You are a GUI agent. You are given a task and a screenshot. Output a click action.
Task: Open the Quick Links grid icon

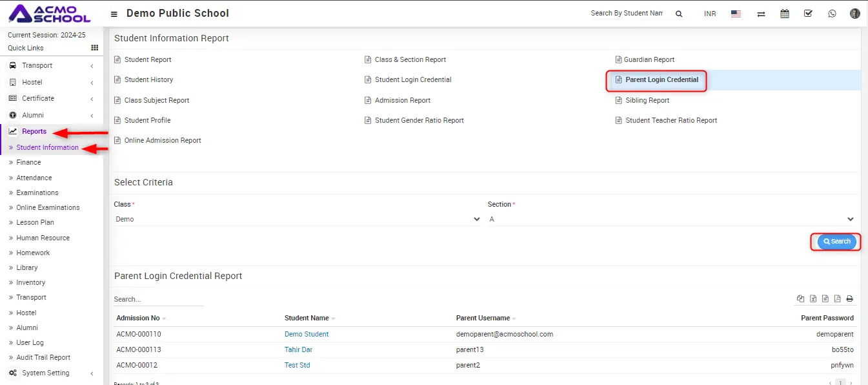point(94,48)
